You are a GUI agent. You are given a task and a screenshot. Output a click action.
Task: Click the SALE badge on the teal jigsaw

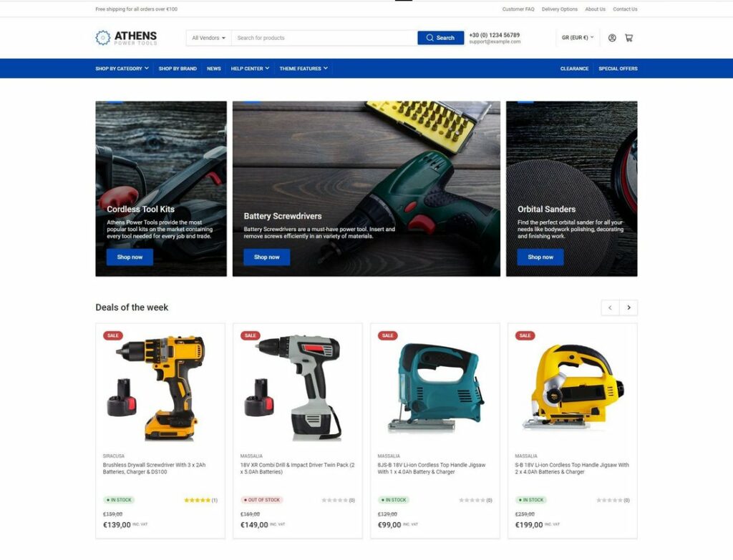387,335
